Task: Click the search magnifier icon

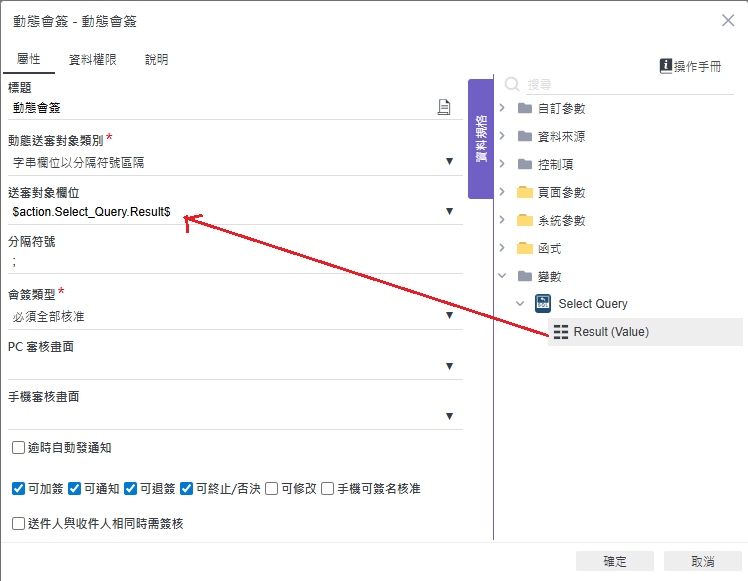Action: [512, 85]
